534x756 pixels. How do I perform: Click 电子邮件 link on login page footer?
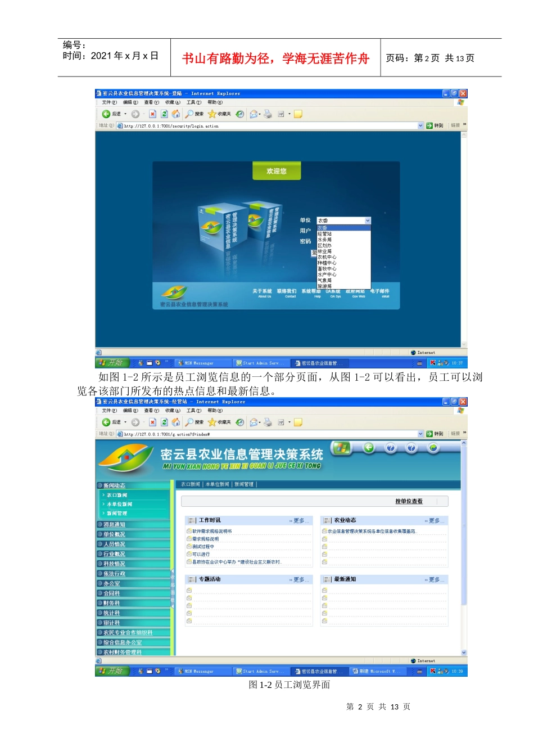(379, 291)
